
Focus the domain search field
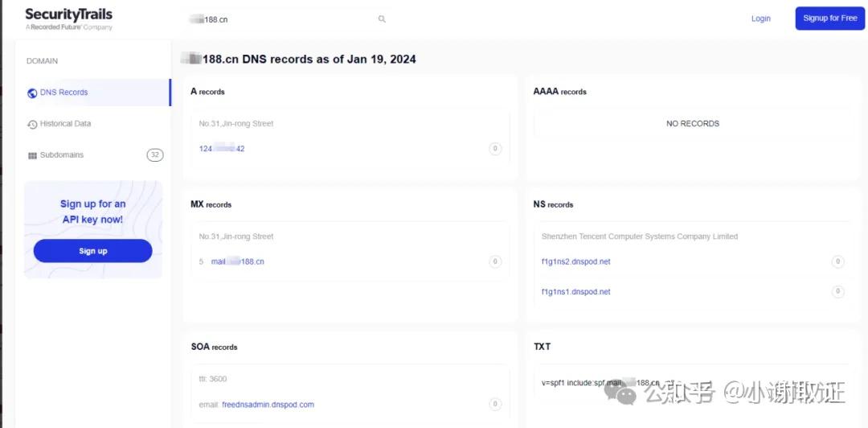coord(288,19)
